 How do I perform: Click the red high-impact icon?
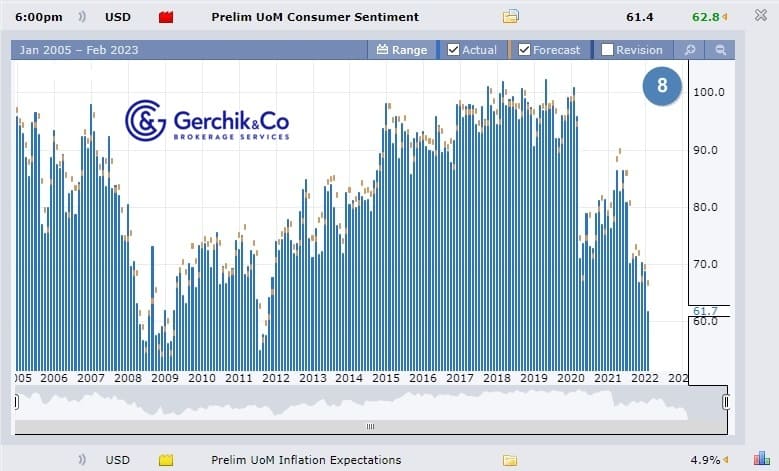(x=167, y=17)
